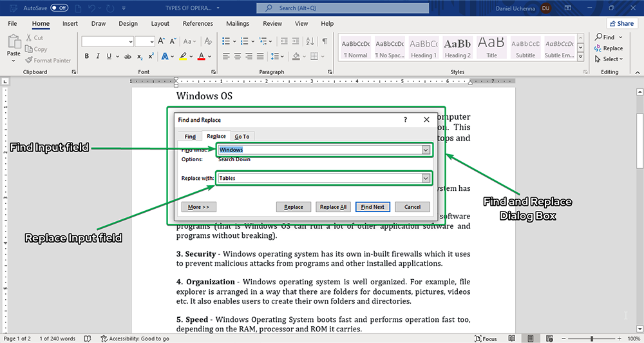Open the References ribbon tab
Image resolution: width=644 pixels, height=343 pixels.
point(198,24)
